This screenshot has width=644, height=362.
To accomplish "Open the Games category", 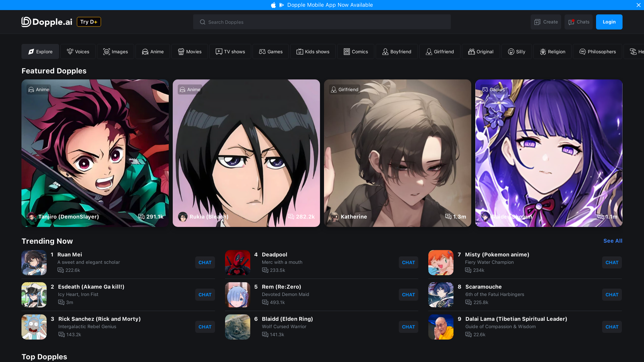I will click(x=270, y=51).
